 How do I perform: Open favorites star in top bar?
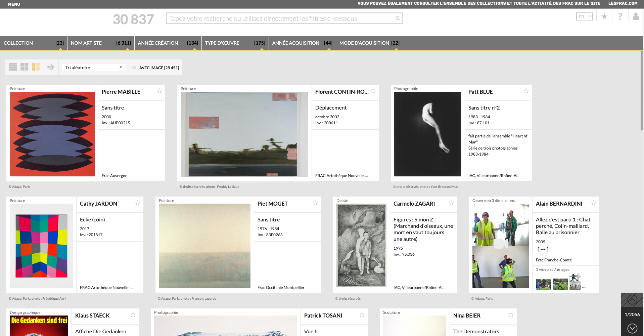604,16
